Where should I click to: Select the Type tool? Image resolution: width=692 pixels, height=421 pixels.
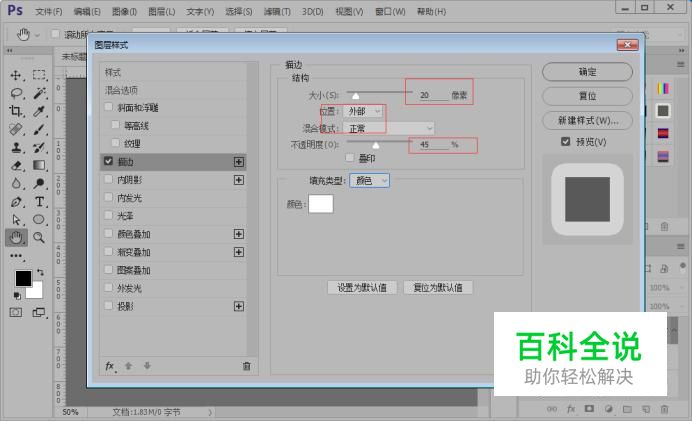coord(39,202)
